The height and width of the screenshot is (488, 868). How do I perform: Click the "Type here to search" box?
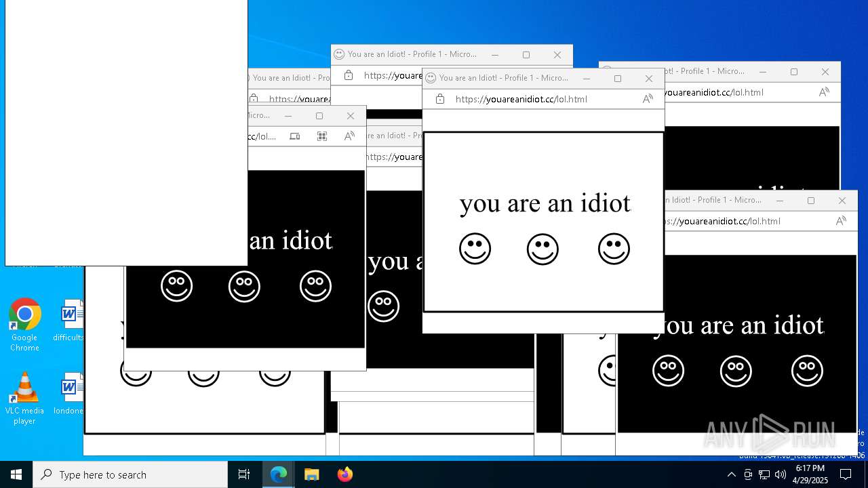130,474
